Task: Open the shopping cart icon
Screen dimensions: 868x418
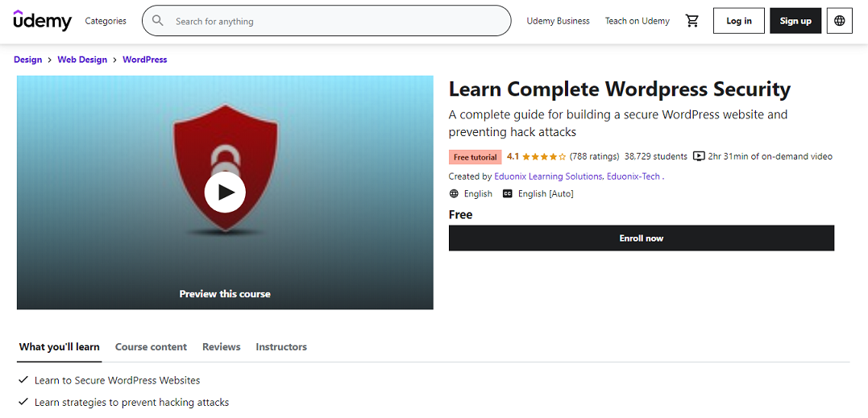Action: 692,21
